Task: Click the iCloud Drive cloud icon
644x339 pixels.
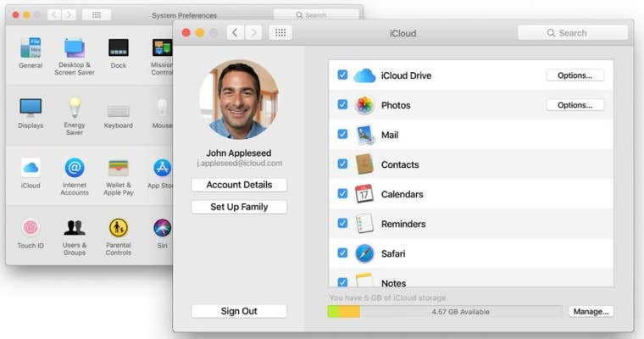Action: tap(364, 75)
